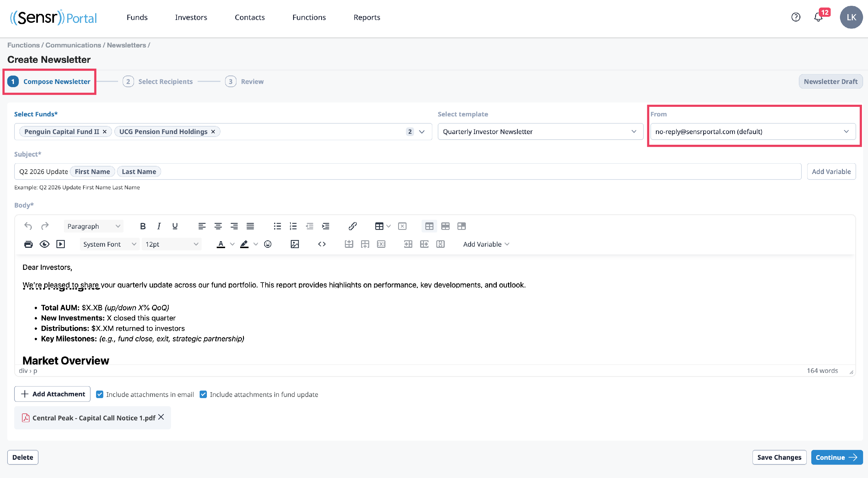Open the emoji picker icon
Image resolution: width=868 pixels, height=478 pixels.
tap(268, 244)
